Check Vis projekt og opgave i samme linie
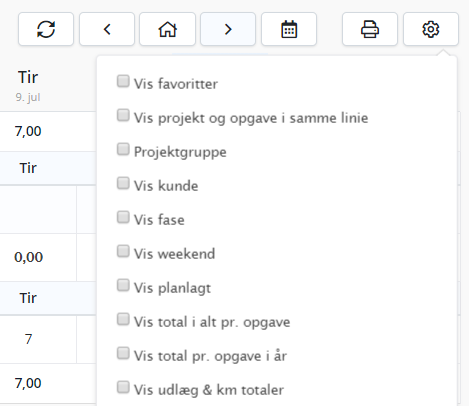 123,115
